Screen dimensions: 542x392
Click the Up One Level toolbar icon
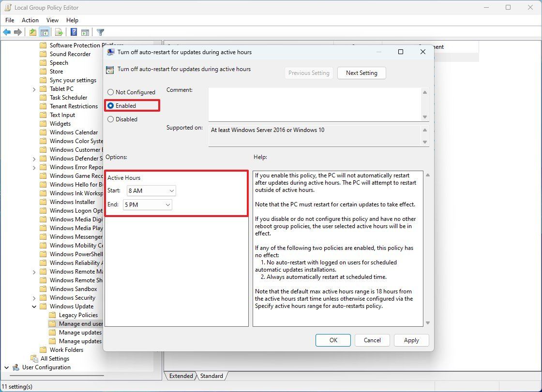31,32
